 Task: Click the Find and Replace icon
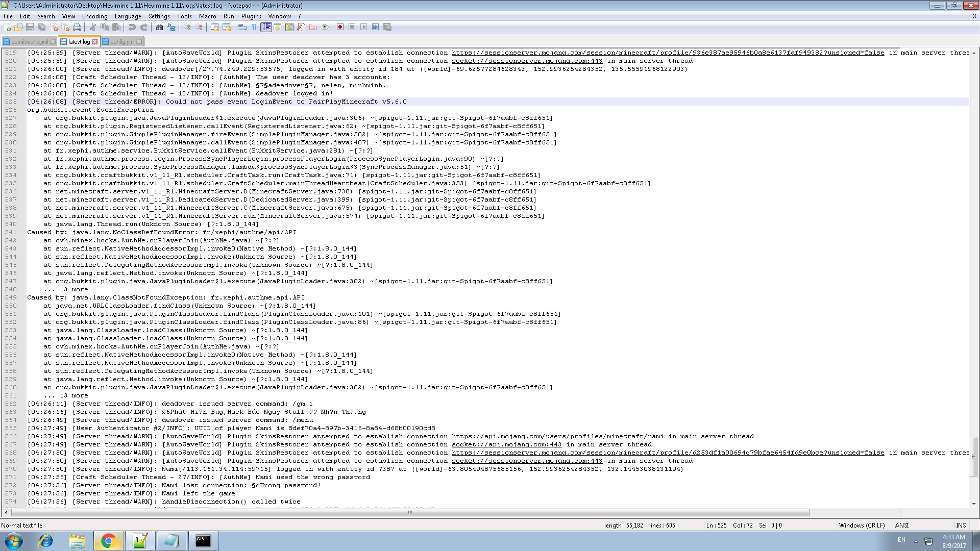(x=171, y=27)
